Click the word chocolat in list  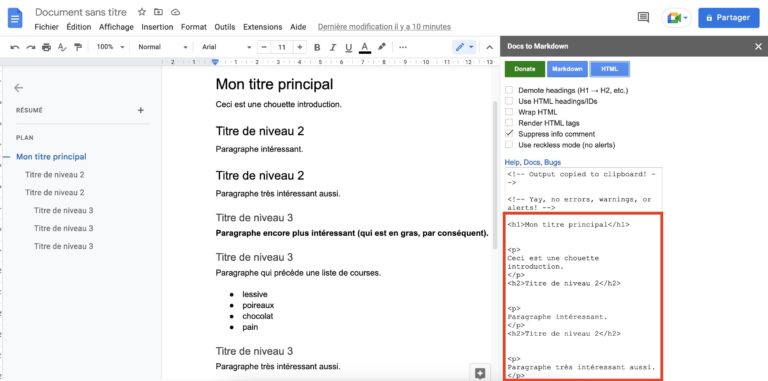258,316
